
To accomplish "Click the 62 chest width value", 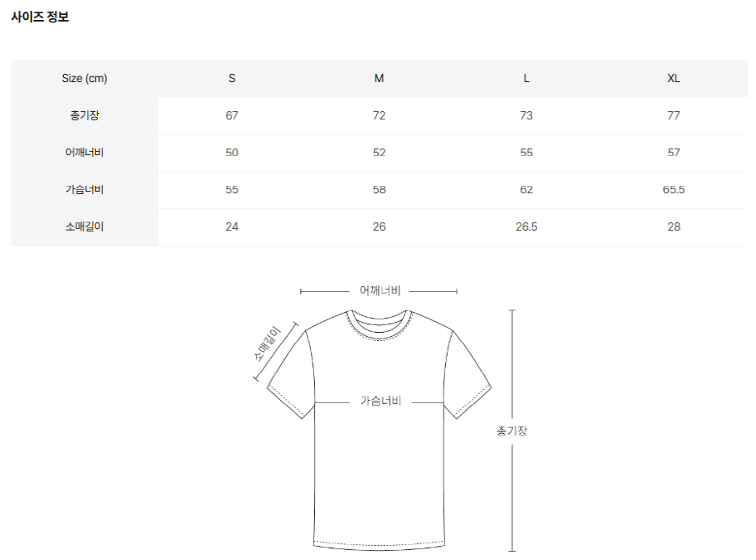I will (526, 189).
